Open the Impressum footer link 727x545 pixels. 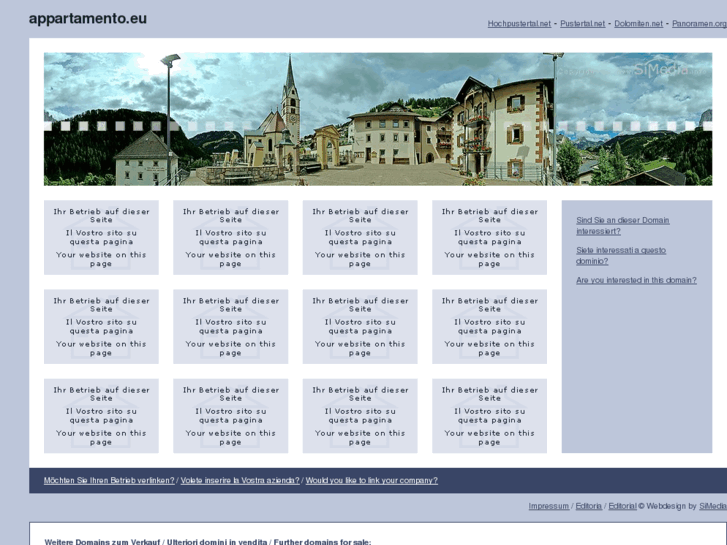[548, 506]
